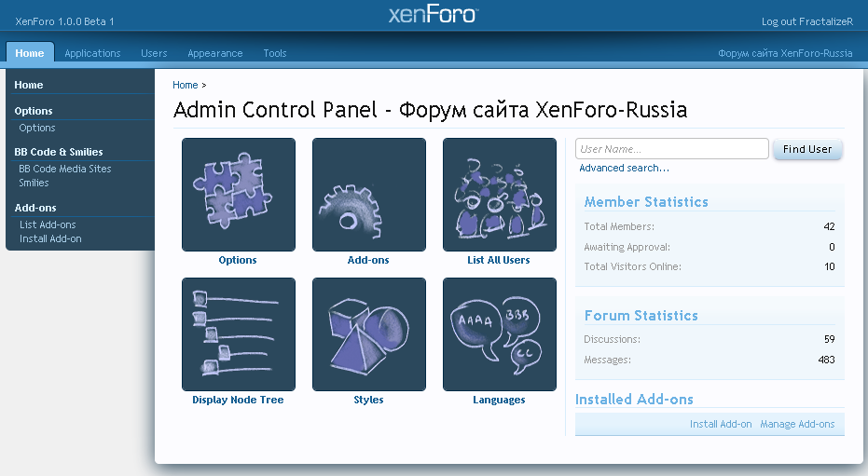868x476 pixels.
Task: Click the Member Statistics heading
Action: click(646, 202)
